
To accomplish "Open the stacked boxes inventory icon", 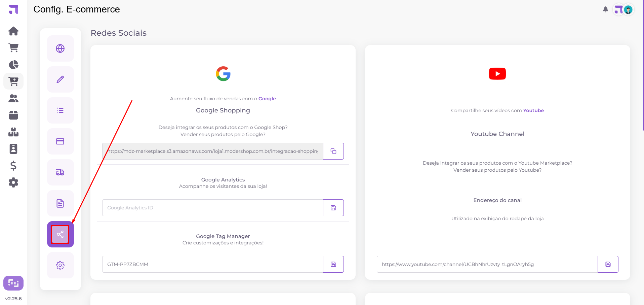I will click(x=13, y=132).
